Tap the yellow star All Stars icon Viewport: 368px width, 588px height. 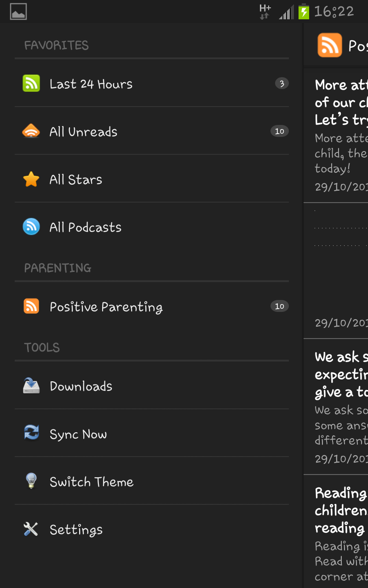point(31,179)
